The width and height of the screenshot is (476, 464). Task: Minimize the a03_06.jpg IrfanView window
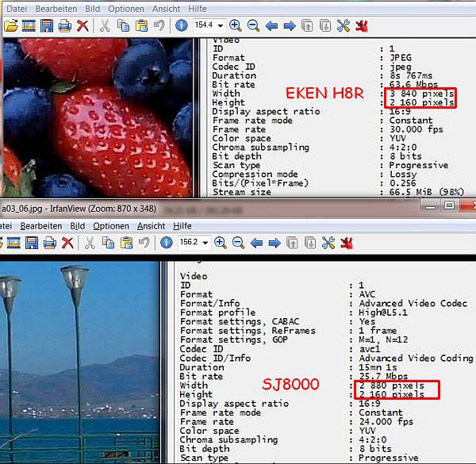point(430,206)
